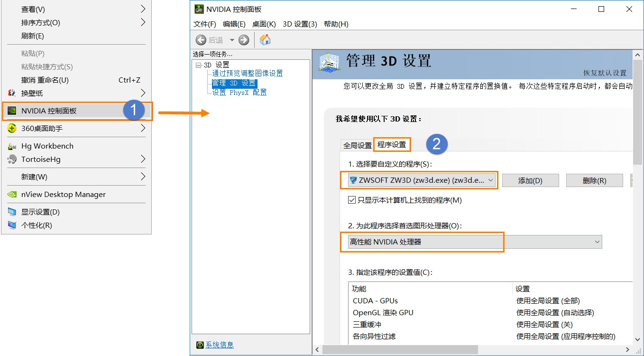
Task: Click the horizontal scrollbar left arrow
Action: (x=317, y=350)
